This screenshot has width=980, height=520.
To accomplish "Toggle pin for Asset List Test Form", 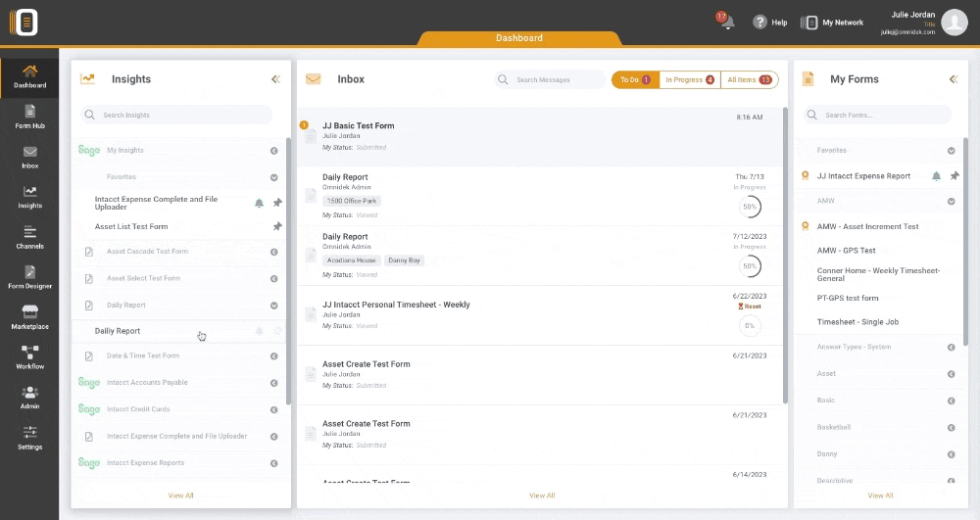I will (277, 227).
